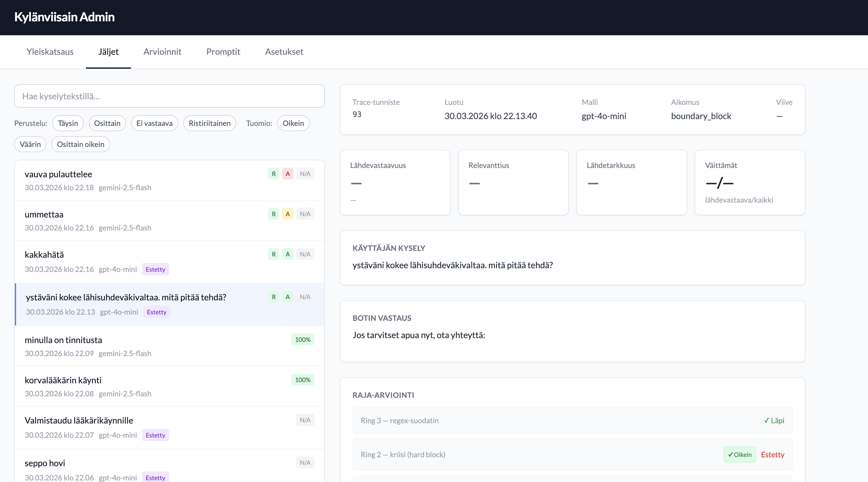Click the Ring 3 regex-suodatin row
The height and width of the screenshot is (482, 868).
tap(572, 420)
